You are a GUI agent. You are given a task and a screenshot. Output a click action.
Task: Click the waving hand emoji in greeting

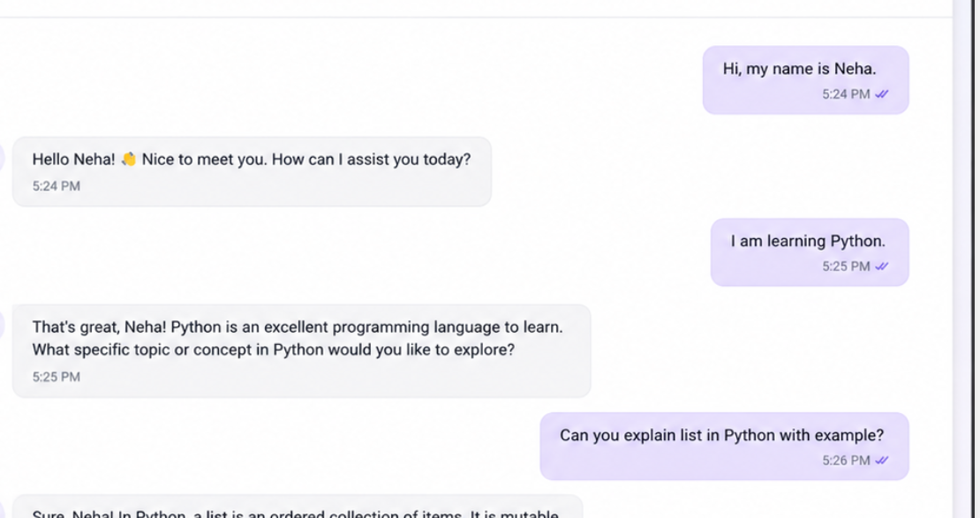click(129, 160)
